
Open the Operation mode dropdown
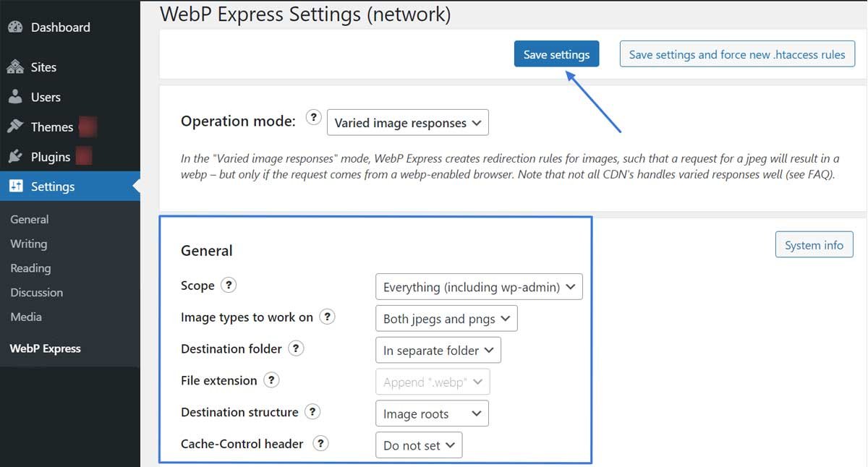(x=407, y=122)
